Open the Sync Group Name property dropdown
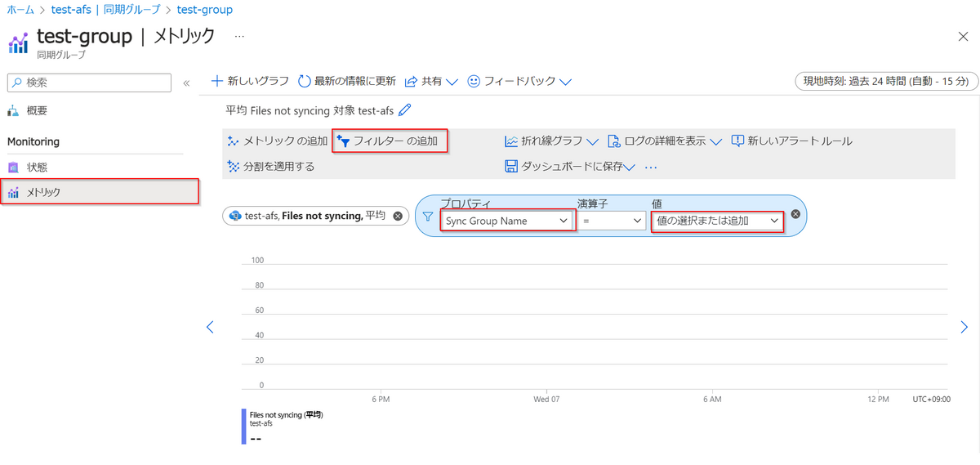 point(507,221)
